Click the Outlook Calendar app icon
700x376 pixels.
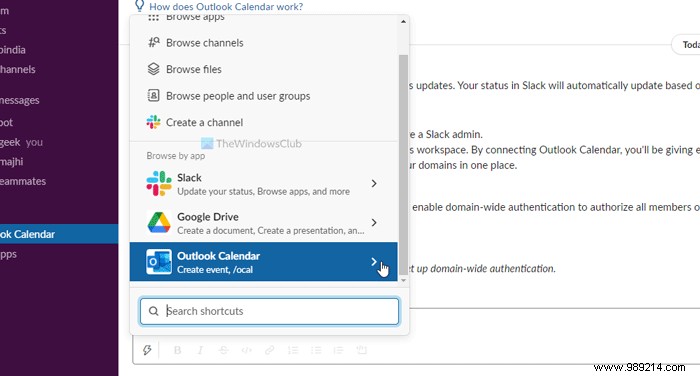point(159,262)
